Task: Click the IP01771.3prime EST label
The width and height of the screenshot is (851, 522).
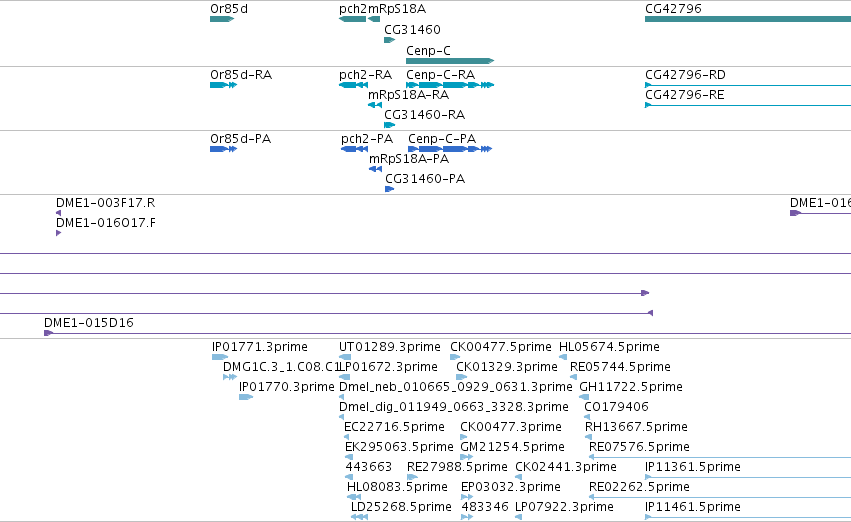Action: 259,347
